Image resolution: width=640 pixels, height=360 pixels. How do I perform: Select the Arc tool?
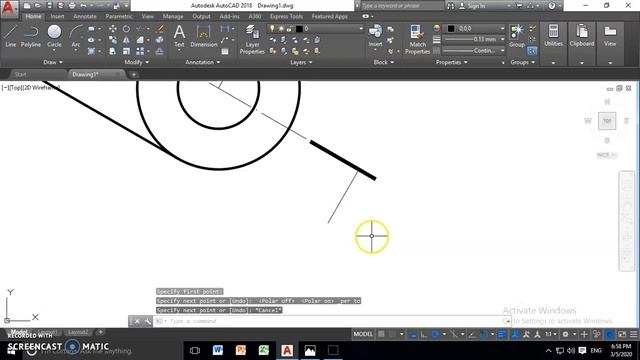click(x=76, y=36)
